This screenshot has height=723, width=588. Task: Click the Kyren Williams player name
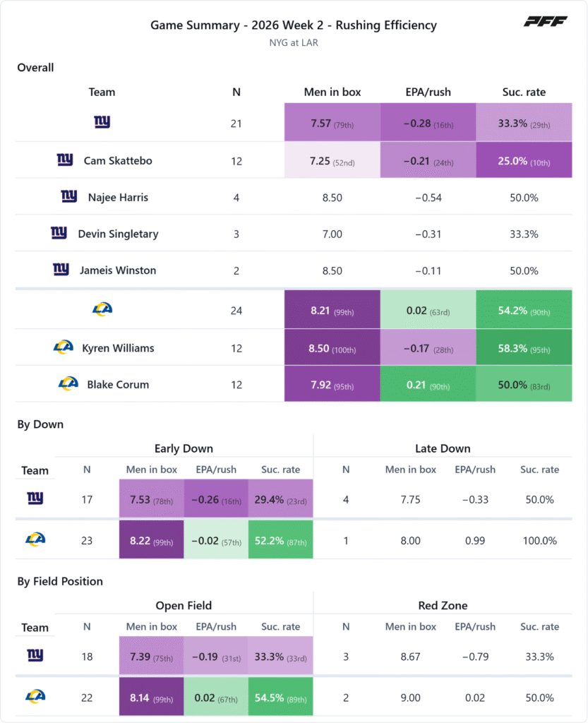pos(118,348)
